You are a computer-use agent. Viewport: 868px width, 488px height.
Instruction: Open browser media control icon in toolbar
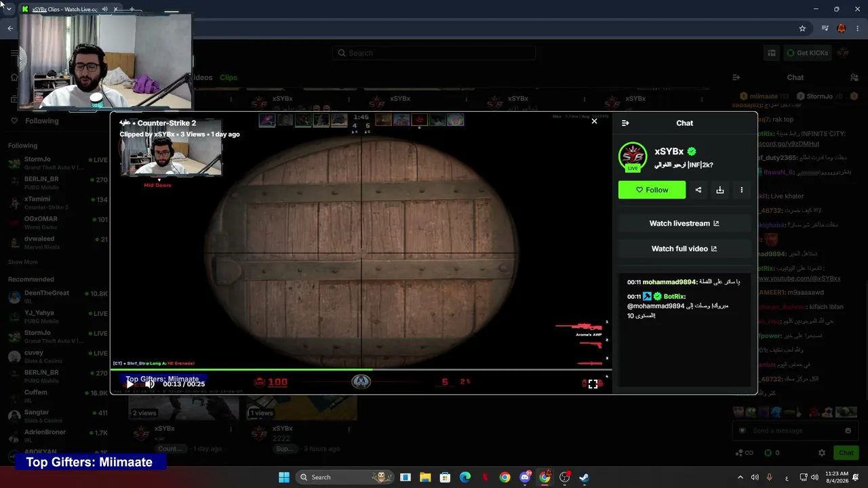825,28
